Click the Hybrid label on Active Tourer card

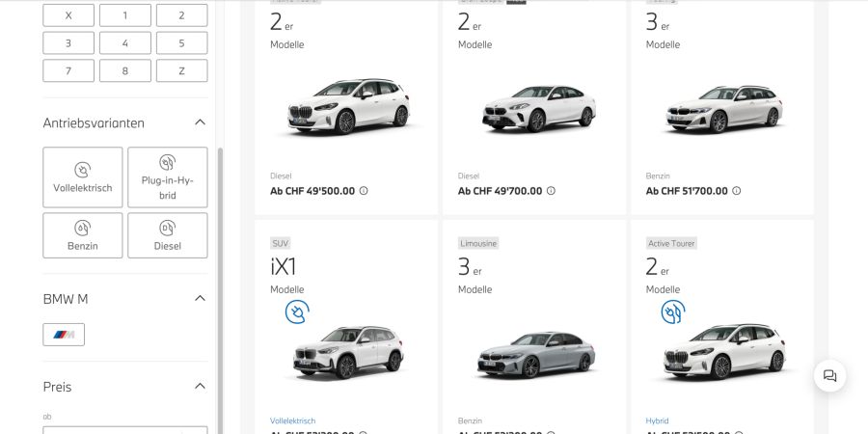(x=657, y=420)
